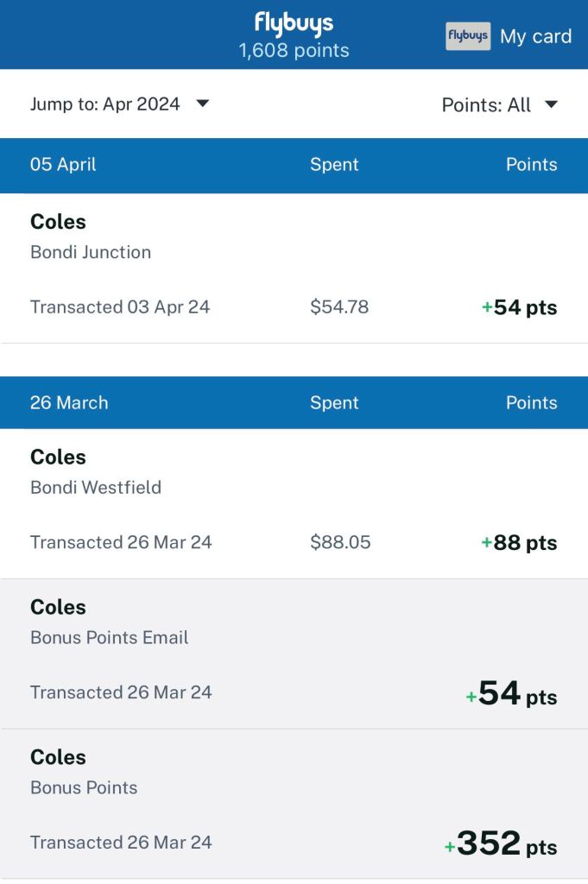Tap the 1,608 points balance
Viewport: 588px width, 884px height.
click(x=294, y=51)
